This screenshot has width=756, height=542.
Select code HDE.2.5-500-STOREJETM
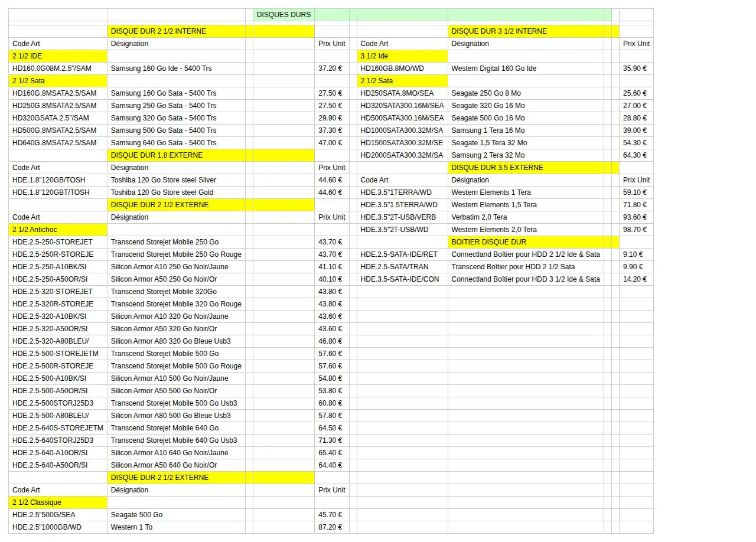58,354
